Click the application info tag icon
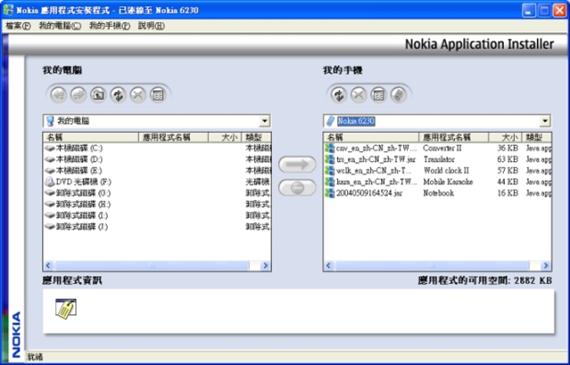Screen dimensions: 570x365 point(66,309)
